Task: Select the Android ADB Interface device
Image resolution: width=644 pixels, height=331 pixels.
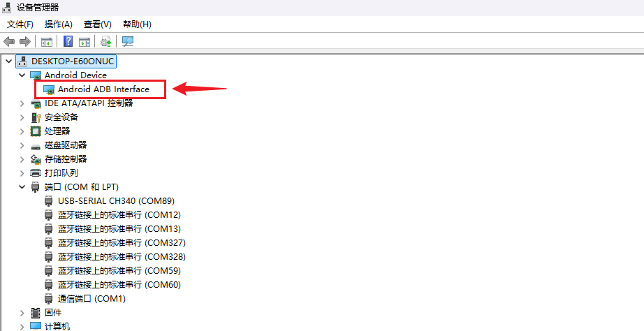Action: click(x=103, y=89)
